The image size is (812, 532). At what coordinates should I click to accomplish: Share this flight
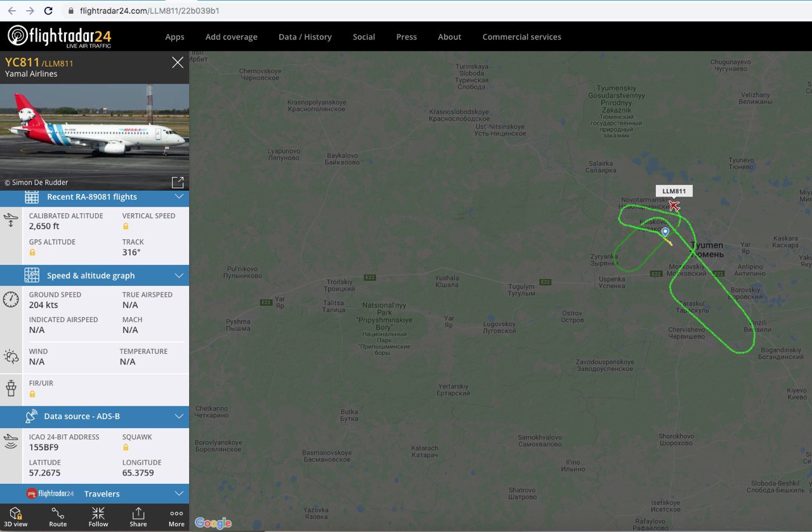click(x=138, y=517)
